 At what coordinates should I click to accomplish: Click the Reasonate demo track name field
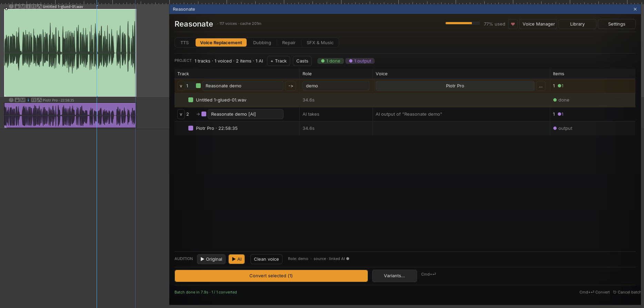click(243, 86)
